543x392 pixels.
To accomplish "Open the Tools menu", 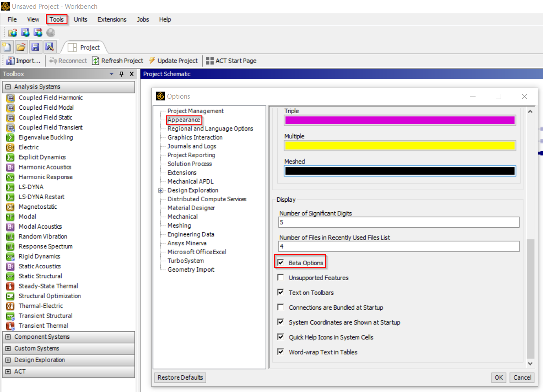I will click(x=57, y=19).
